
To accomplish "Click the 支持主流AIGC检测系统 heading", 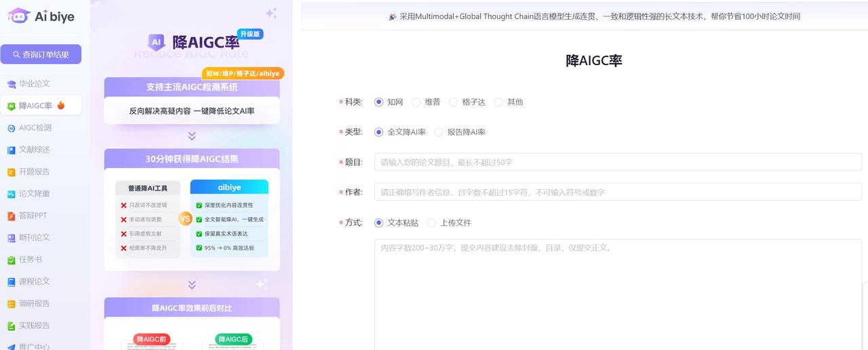I will [x=192, y=87].
